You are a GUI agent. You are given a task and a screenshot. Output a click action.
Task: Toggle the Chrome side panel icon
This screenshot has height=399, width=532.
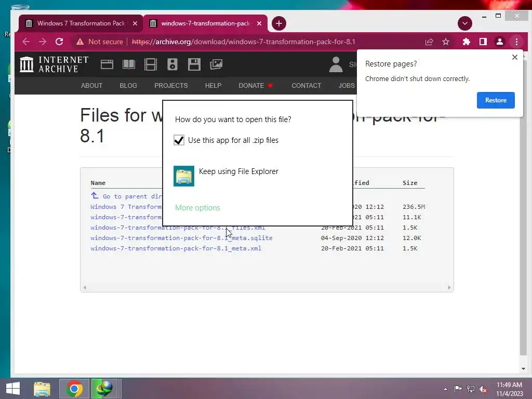click(x=483, y=42)
